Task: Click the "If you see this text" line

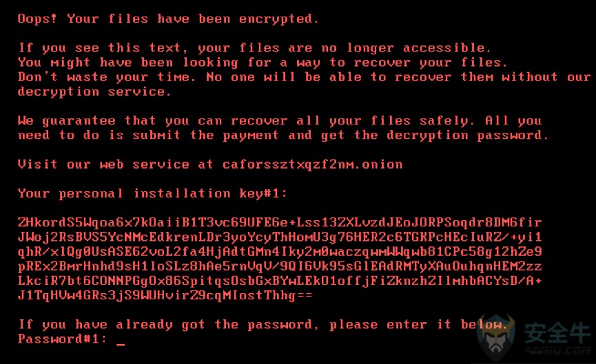Action: coord(254,48)
